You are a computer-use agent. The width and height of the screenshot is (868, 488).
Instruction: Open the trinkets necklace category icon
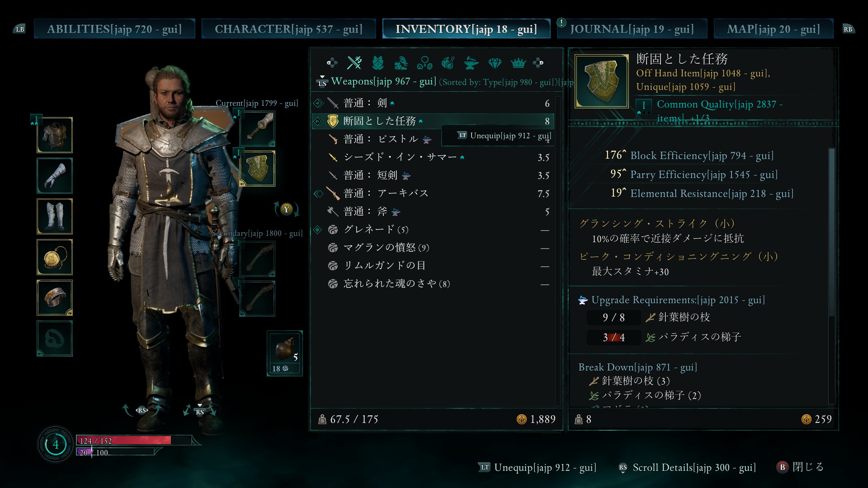(x=425, y=63)
